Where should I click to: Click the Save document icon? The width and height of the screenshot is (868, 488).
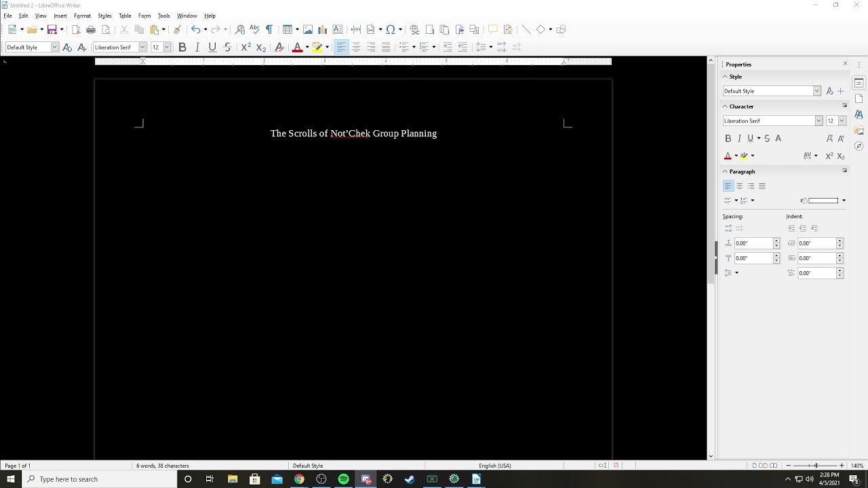(52, 29)
